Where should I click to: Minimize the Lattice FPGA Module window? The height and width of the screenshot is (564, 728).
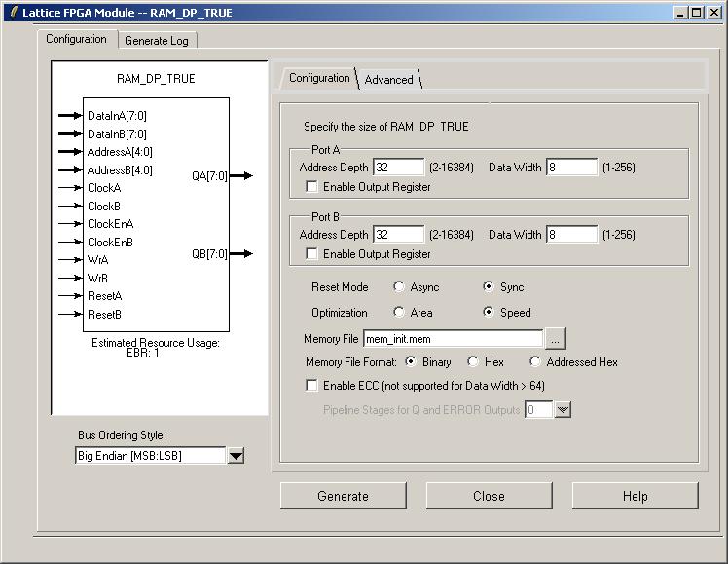(x=680, y=13)
